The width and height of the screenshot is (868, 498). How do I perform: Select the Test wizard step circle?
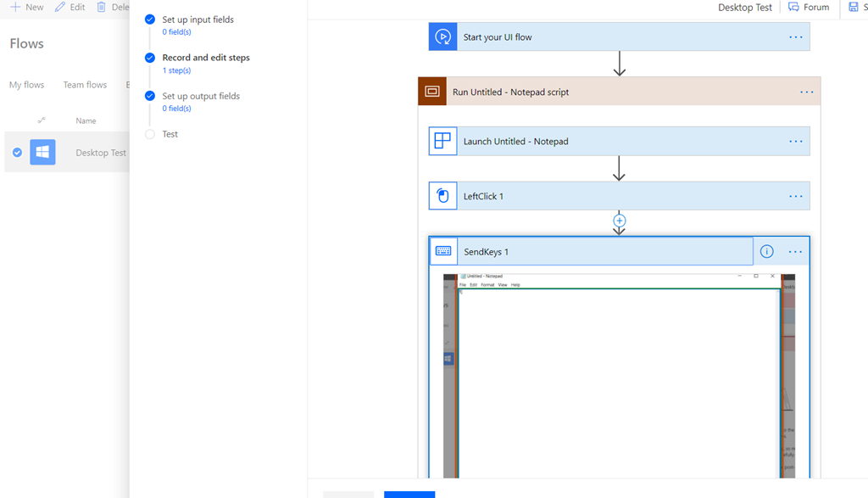150,134
